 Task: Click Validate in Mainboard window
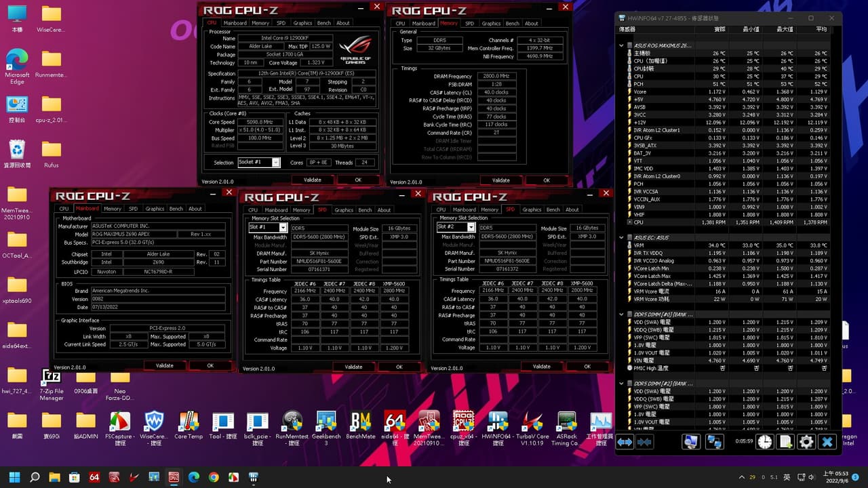(165, 365)
